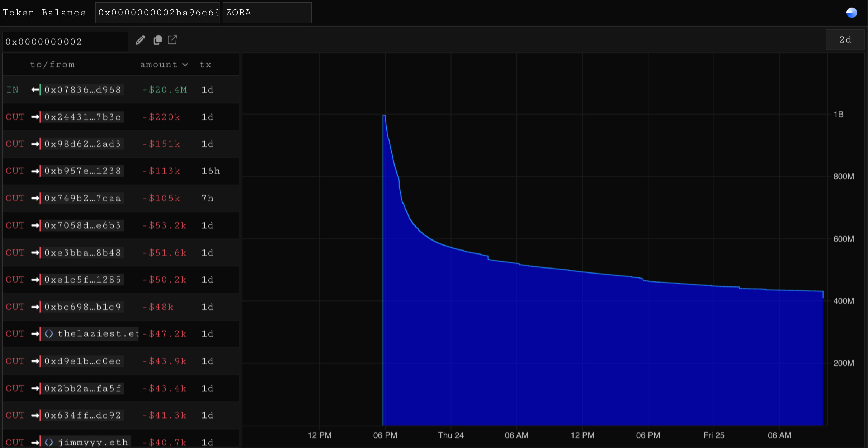Click the 0x0000000002 label field
This screenshot has height=448, width=868.
point(65,42)
